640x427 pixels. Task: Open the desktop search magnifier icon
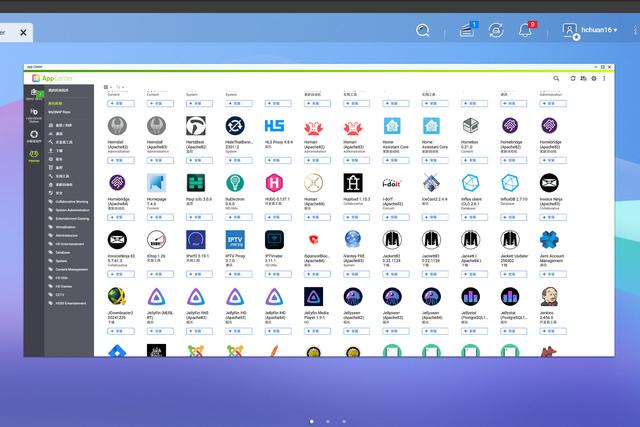tap(422, 30)
